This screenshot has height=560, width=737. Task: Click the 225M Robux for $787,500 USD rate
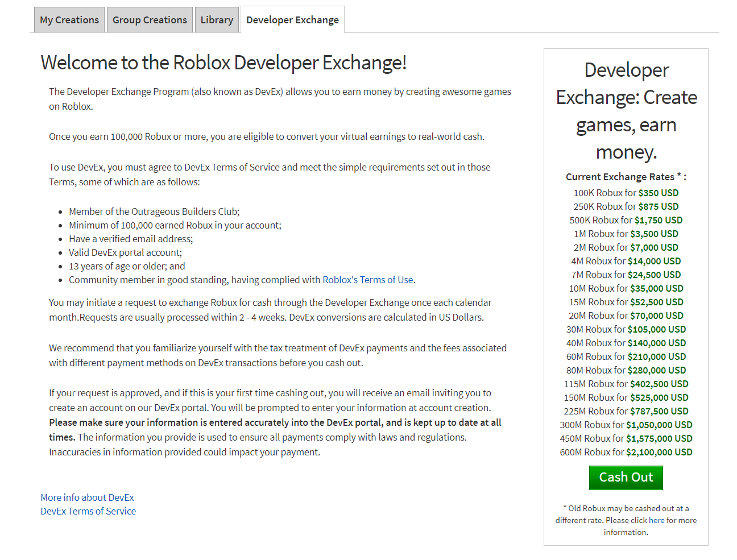626,411
